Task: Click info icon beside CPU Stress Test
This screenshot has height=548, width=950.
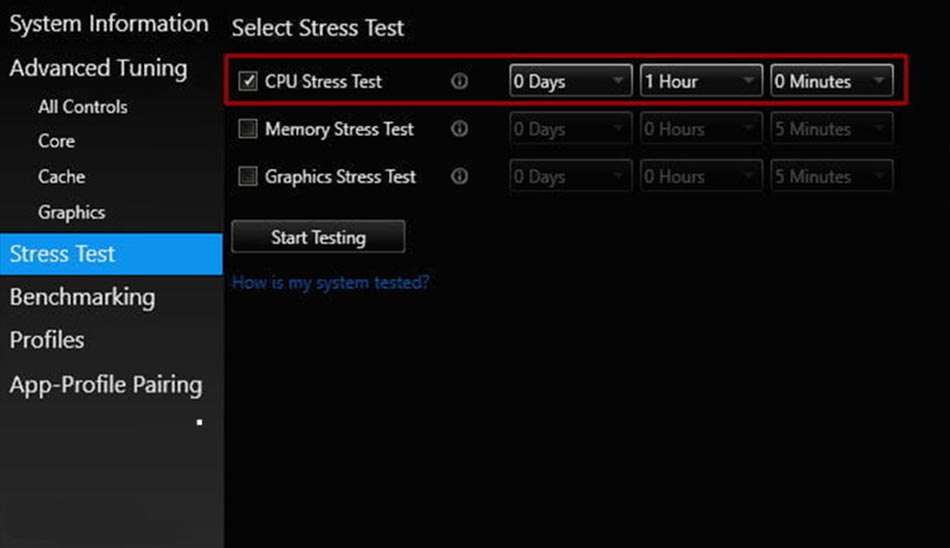Action: (x=459, y=81)
